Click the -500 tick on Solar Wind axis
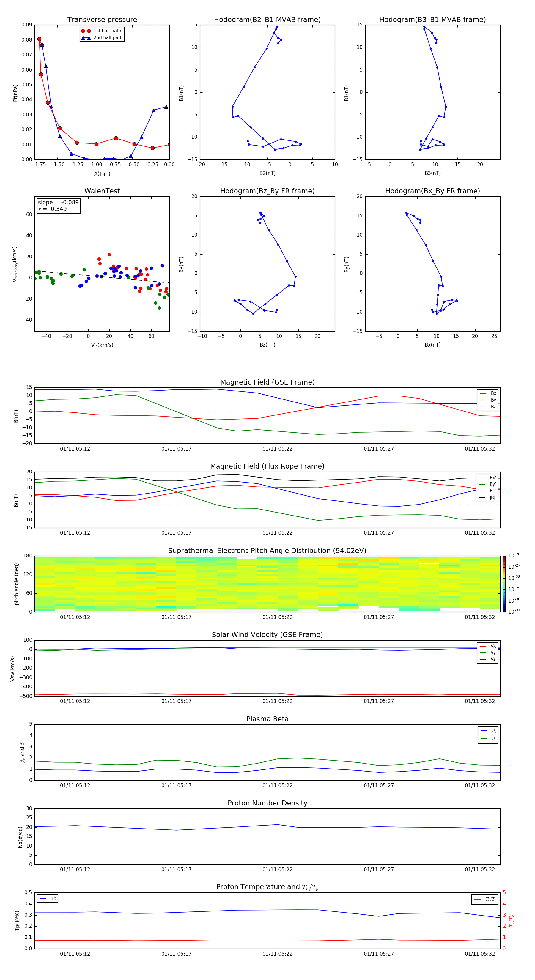Screen dimensions: 535x980 point(26,696)
